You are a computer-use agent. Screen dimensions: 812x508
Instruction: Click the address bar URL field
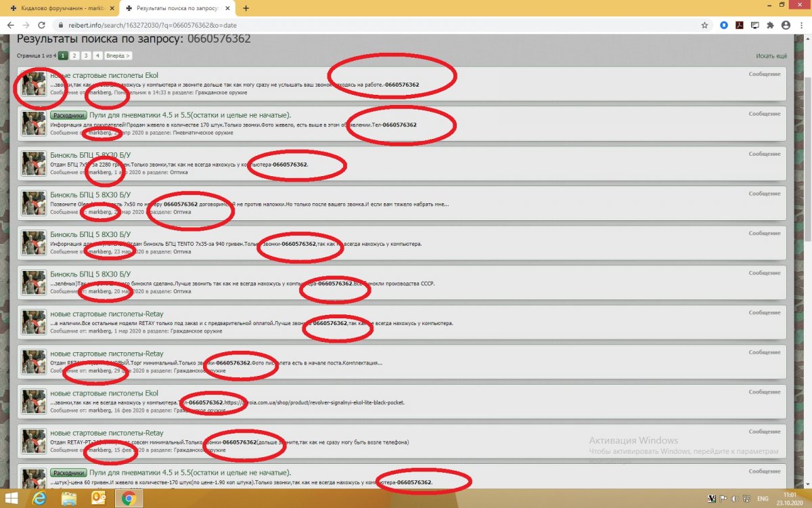pyautogui.click(x=338, y=25)
